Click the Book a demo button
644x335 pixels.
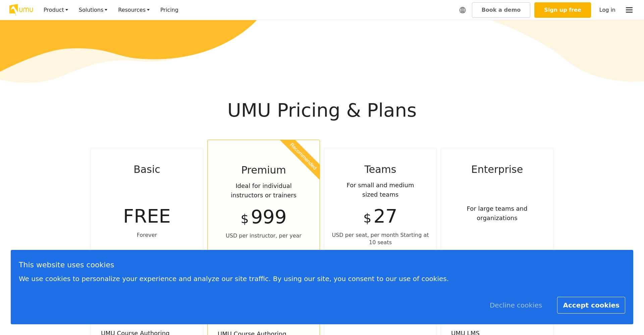pyautogui.click(x=501, y=10)
